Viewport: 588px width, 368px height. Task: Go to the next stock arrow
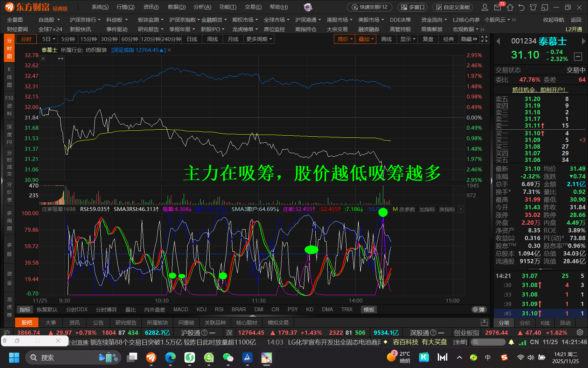583,41
